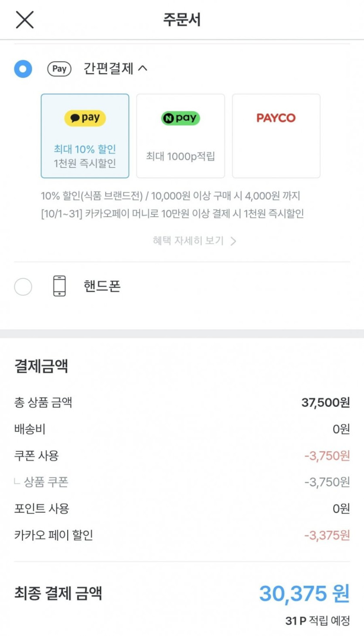
Task: Select the 핸드폰 payment radio button
Action: (x=23, y=287)
